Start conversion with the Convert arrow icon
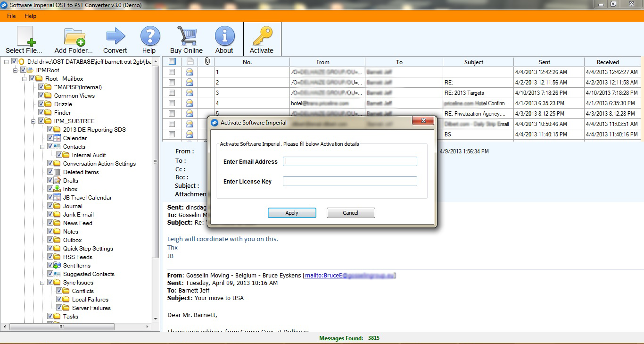This screenshot has height=344, width=644. (115, 36)
